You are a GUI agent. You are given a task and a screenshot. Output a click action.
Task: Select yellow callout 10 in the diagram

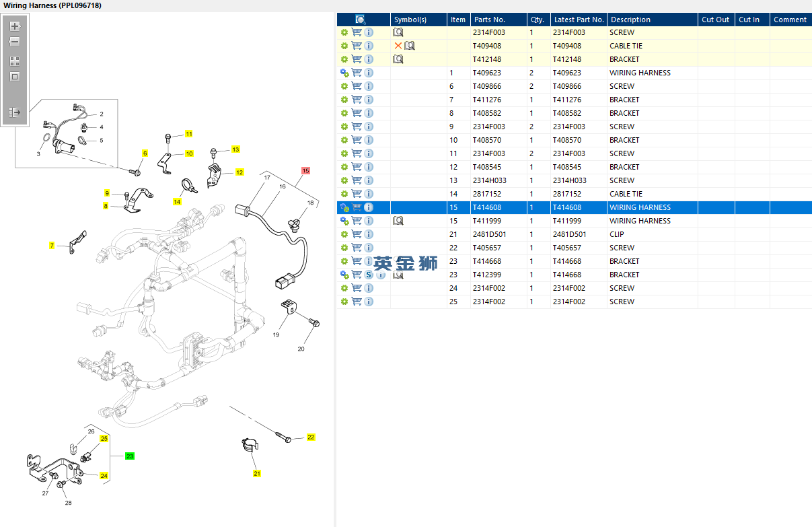(189, 154)
